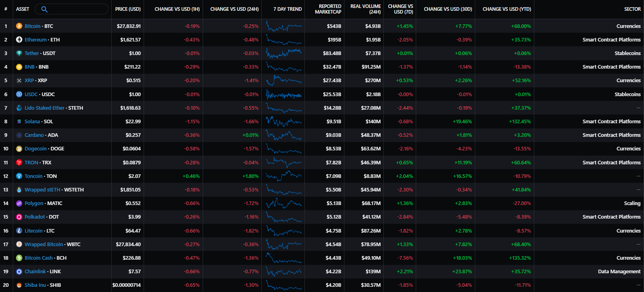Open the Cardano asset link
The image size is (644, 292).
(x=34, y=135)
